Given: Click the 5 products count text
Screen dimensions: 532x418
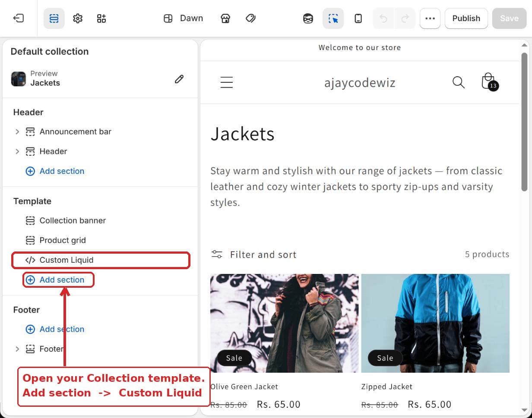Looking at the screenshot, I should (487, 254).
